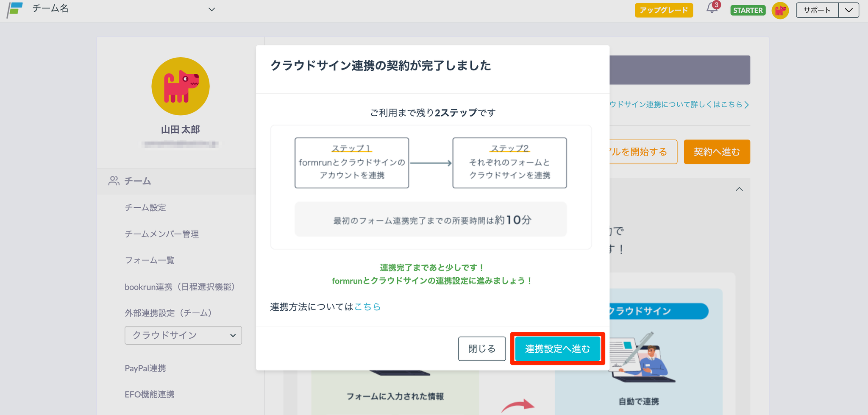The height and width of the screenshot is (415, 868).
Task: Go to チームメンバー管理
Action: point(161,234)
